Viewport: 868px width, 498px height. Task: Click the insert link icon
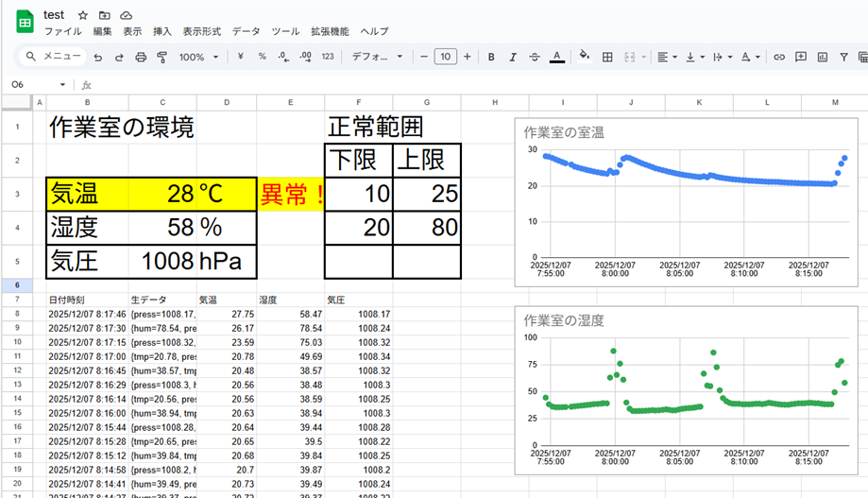click(779, 57)
